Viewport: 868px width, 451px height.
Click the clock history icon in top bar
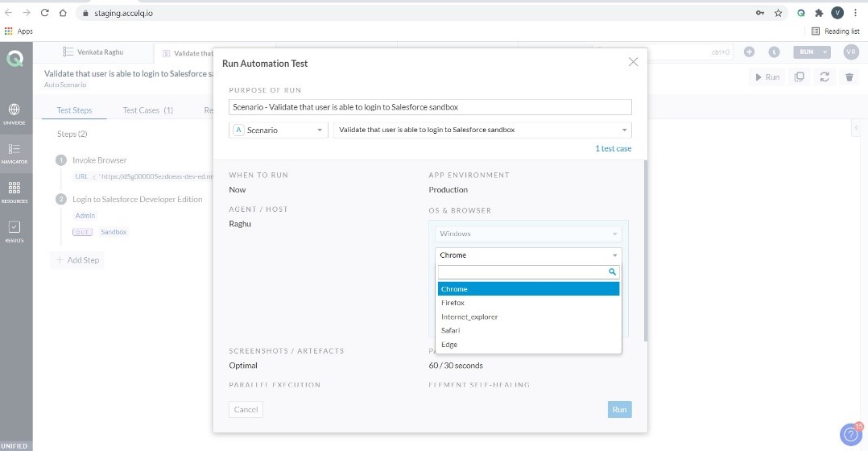tap(774, 52)
